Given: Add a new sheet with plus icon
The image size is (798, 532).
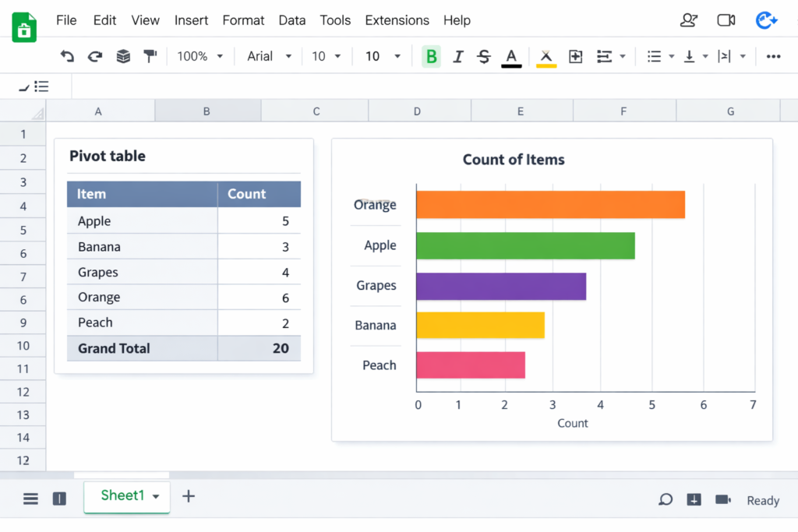Looking at the screenshot, I should 189,496.
